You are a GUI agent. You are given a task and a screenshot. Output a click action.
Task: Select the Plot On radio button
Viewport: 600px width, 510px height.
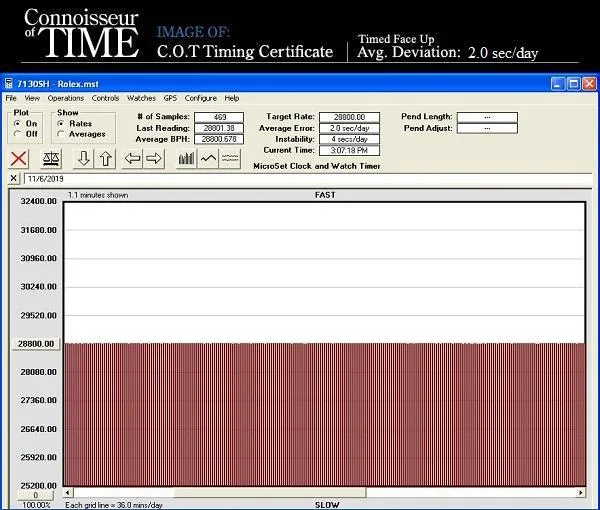click(17, 124)
